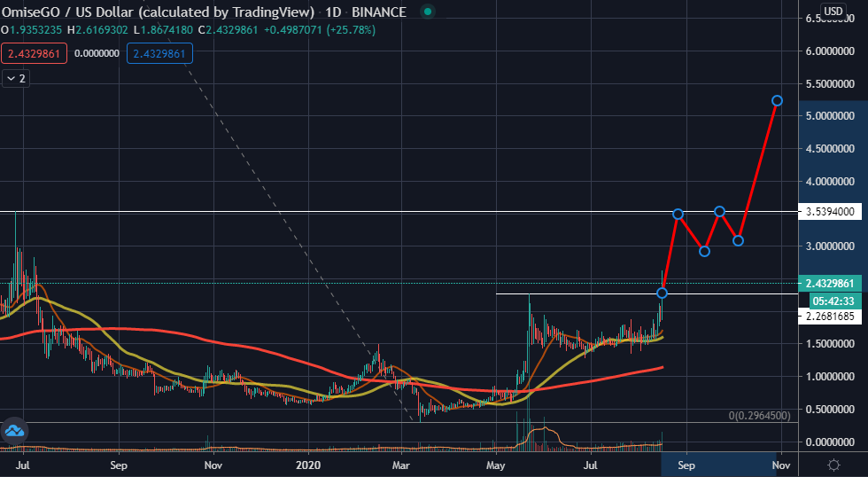Click the 2020 year label on time axis
The image size is (868, 477).
click(308, 465)
